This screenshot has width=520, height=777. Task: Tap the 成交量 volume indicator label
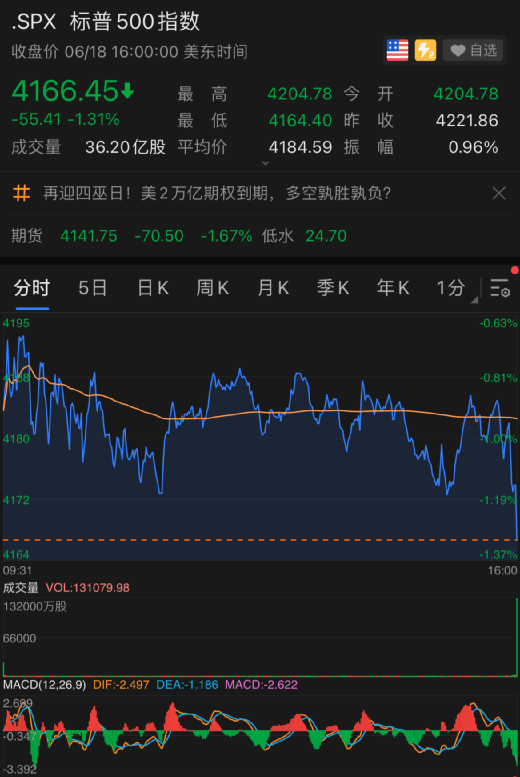[21, 588]
